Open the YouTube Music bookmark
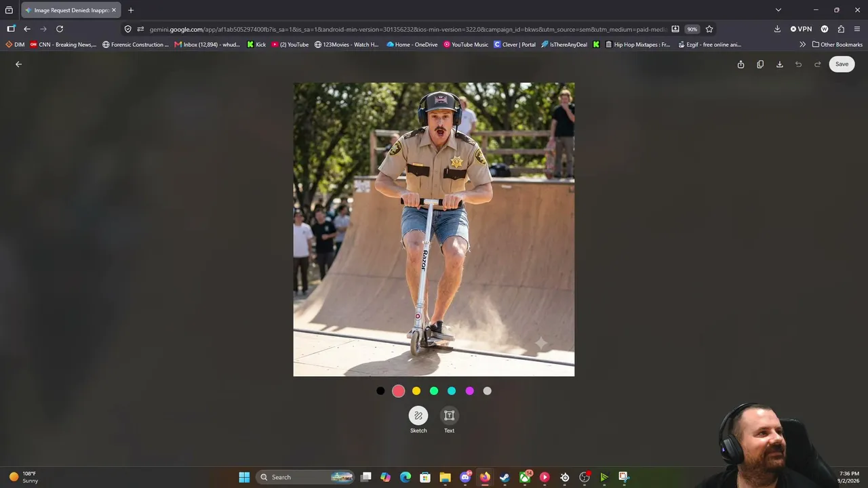 pyautogui.click(x=466, y=45)
